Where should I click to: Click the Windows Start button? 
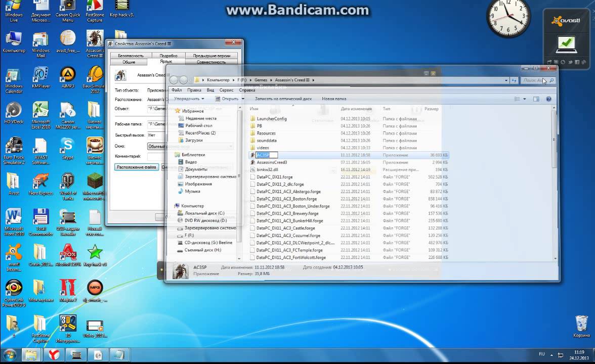[x=10, y=355]
